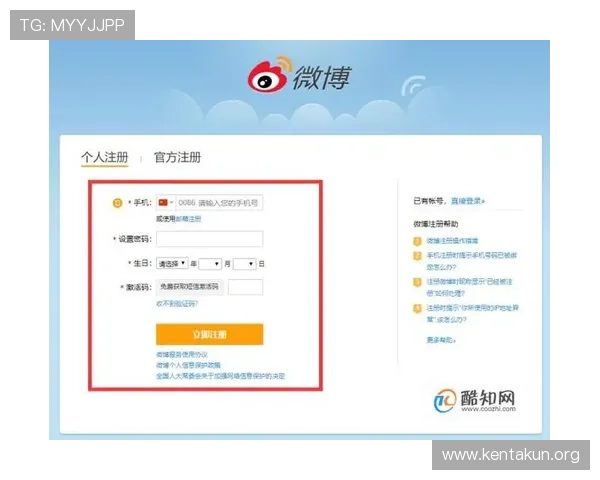Open 手机注册时提示手机号码已被绑定 help article

click(x=471, y=261)
